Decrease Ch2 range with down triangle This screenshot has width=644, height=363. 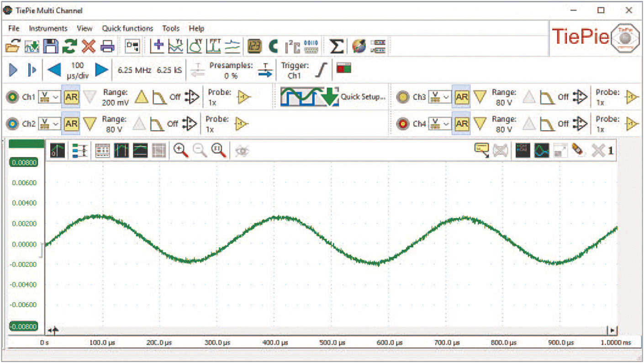coord(90,123)
